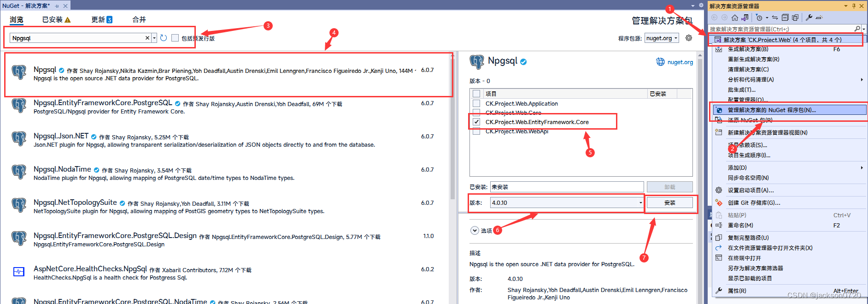This screenshot has width=868, height=304.
Task: Click the package detail pane vertical scrollbar
Action: click(700, 178)
